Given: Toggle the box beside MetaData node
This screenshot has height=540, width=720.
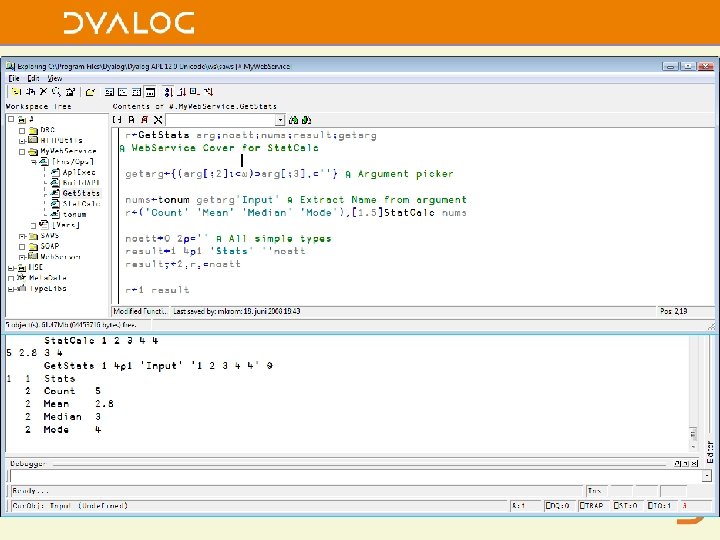Looking at the screenshot, I should (x=11, y=278).
